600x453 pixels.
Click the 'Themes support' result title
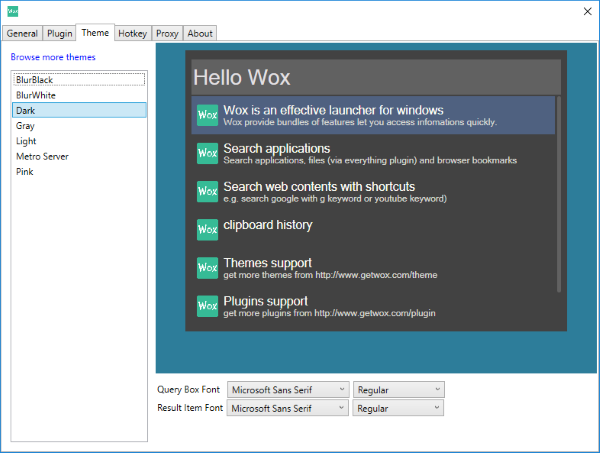267,263
